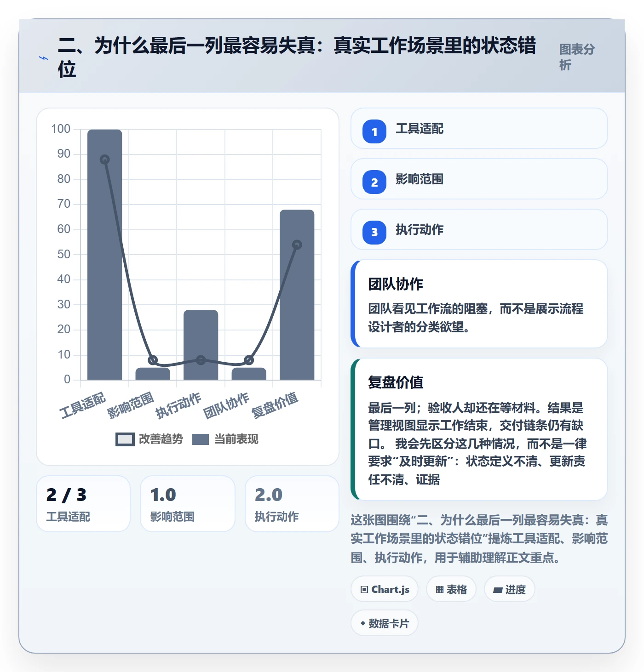Click the 复盘价值 x-axis label under the chart

click(x=275, y=405)
